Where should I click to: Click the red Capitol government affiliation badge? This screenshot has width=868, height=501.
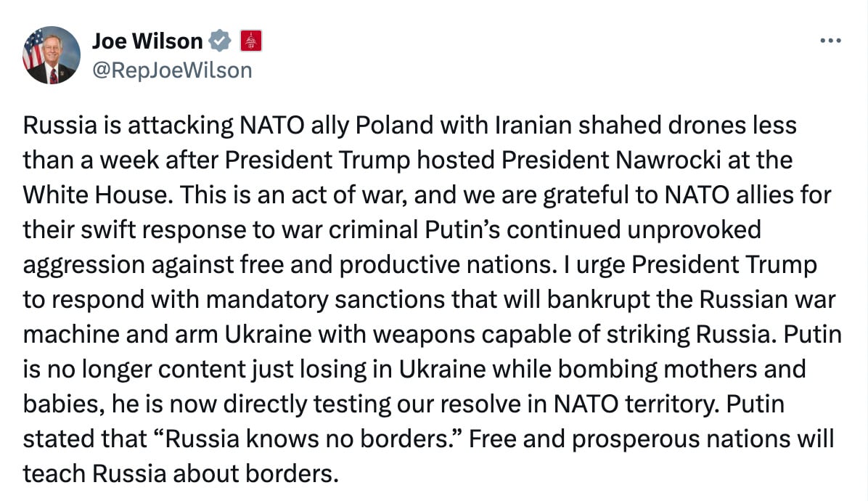(x=251, y=41)
